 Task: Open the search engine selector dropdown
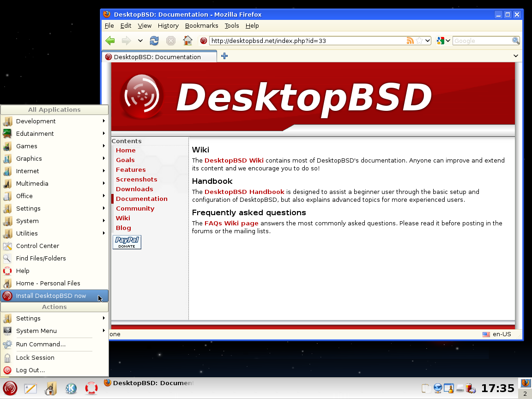[443, 41]
